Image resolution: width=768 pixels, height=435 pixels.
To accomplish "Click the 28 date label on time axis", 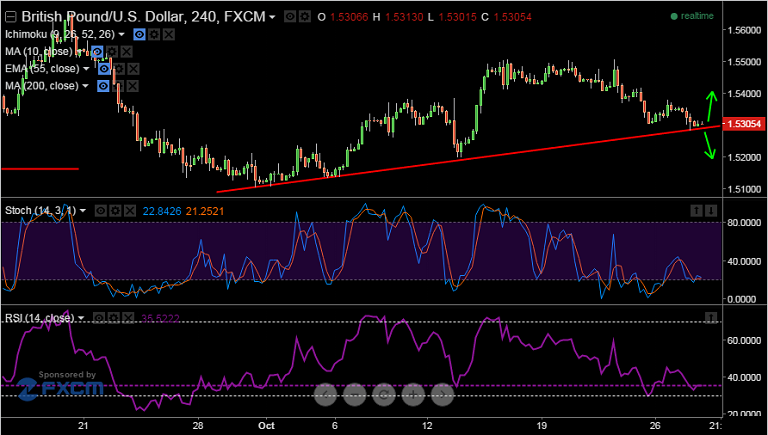I will (198, 425).
